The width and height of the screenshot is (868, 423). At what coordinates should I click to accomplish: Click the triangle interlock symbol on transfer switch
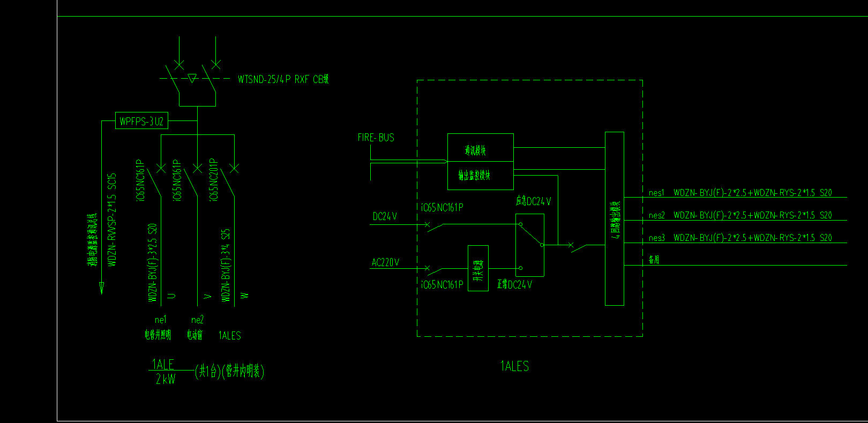pyautogui.click(x=192, y=79)
